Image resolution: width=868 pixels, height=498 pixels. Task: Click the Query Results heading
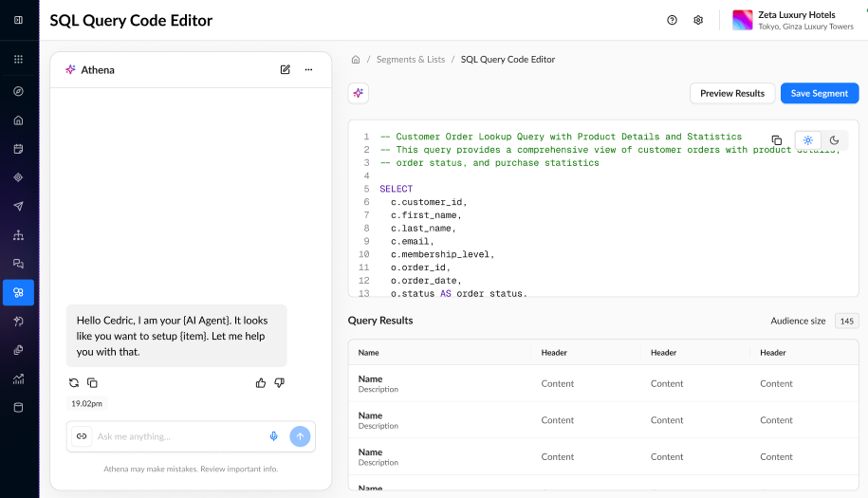380,321
